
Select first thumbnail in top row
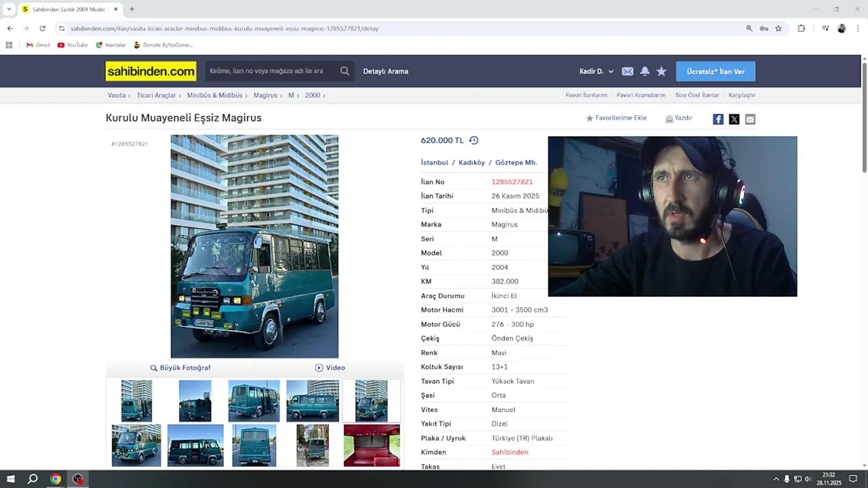(x=136, y=401)
